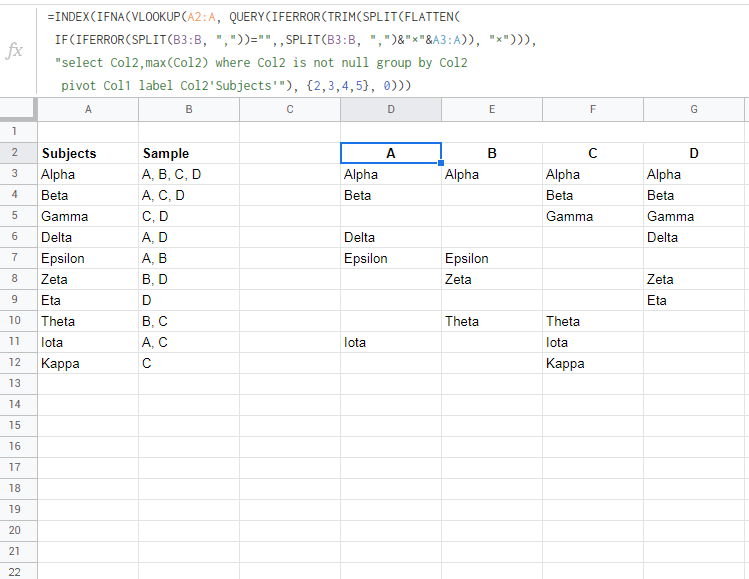Select cell A6 containing 'Delta'
The image size is (749, 579).
[x=88, y=237]
